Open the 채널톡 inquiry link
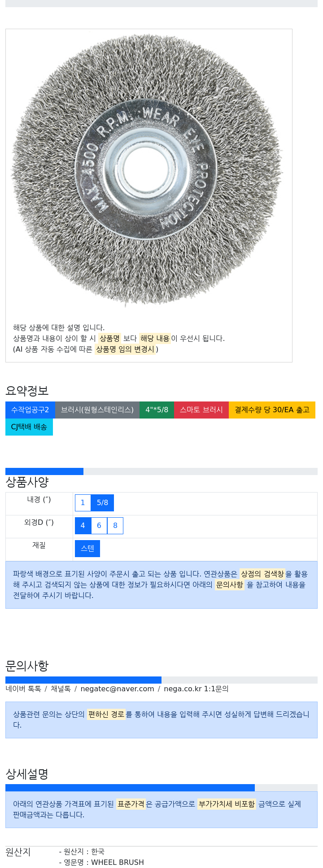This screenshot has height=868, width=323. click(61, 689)
